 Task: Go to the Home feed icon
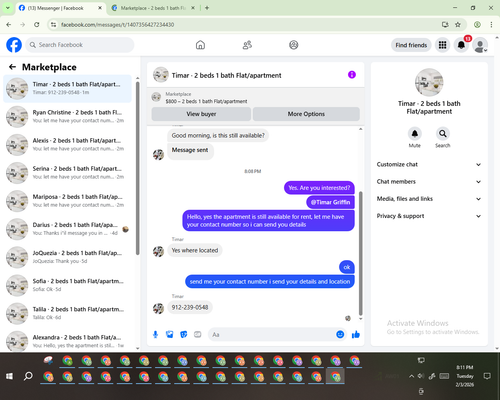[x=200, y=45]
